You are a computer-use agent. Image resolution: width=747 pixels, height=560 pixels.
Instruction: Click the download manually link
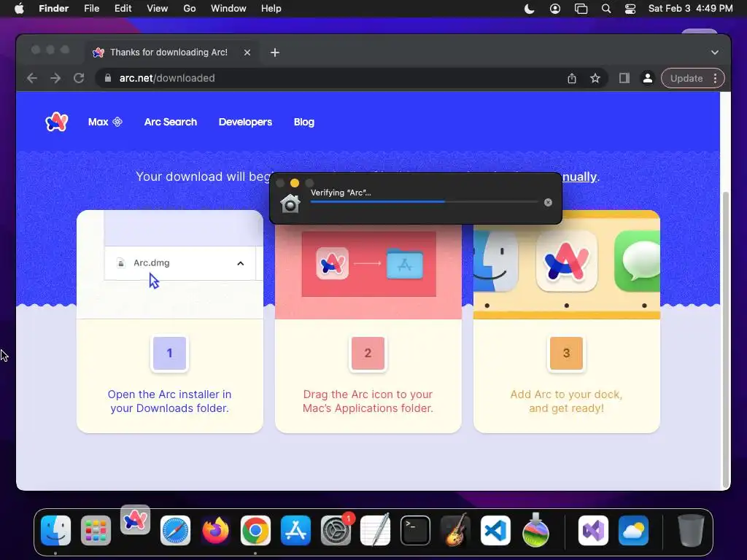click(x=578, y=176)
